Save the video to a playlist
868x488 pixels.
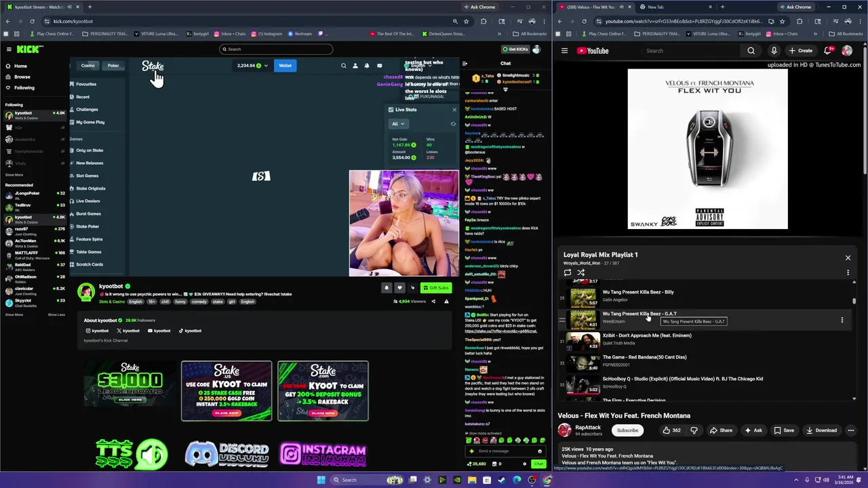click(784, 430)
